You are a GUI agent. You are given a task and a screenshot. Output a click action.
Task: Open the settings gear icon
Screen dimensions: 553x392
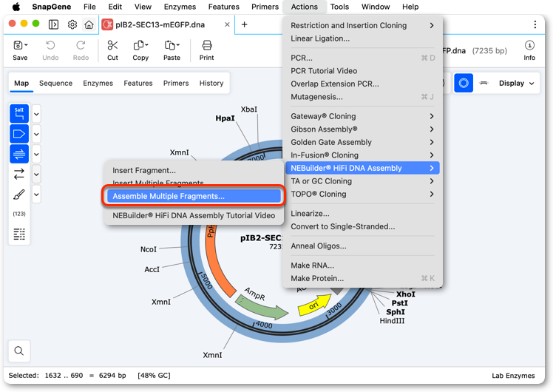pyautogui.click(x=72, y=24)
